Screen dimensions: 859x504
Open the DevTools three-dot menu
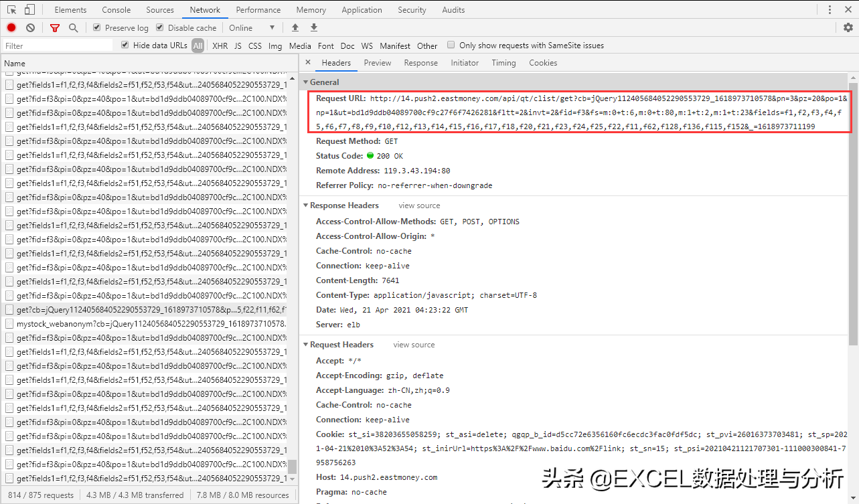(831, 9)
